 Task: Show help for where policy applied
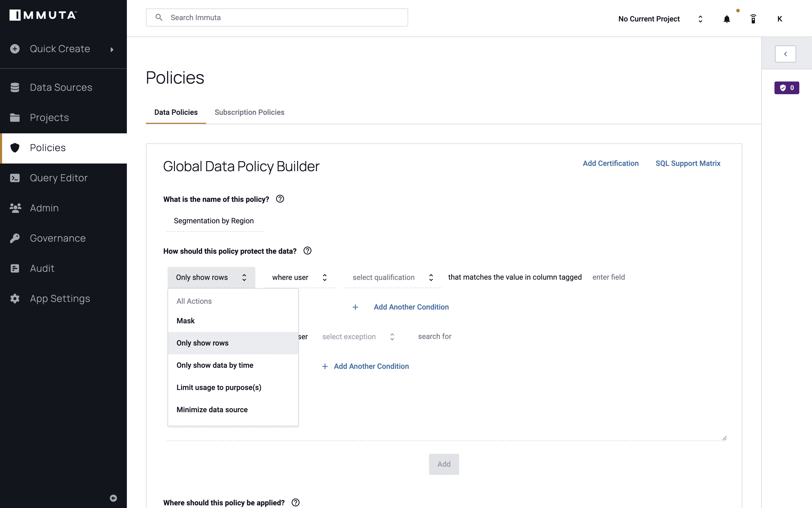[296, 502]
